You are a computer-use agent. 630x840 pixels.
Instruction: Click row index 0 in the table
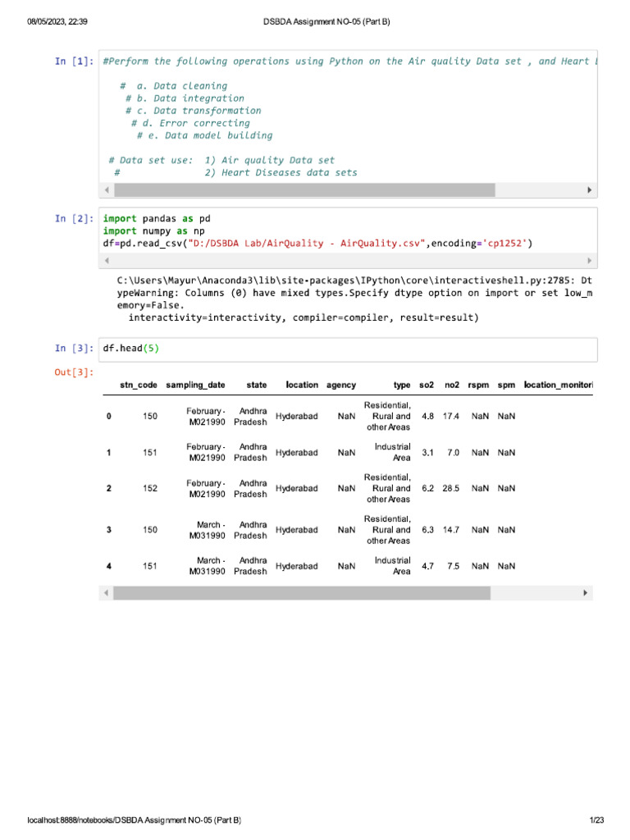point(109,416)
